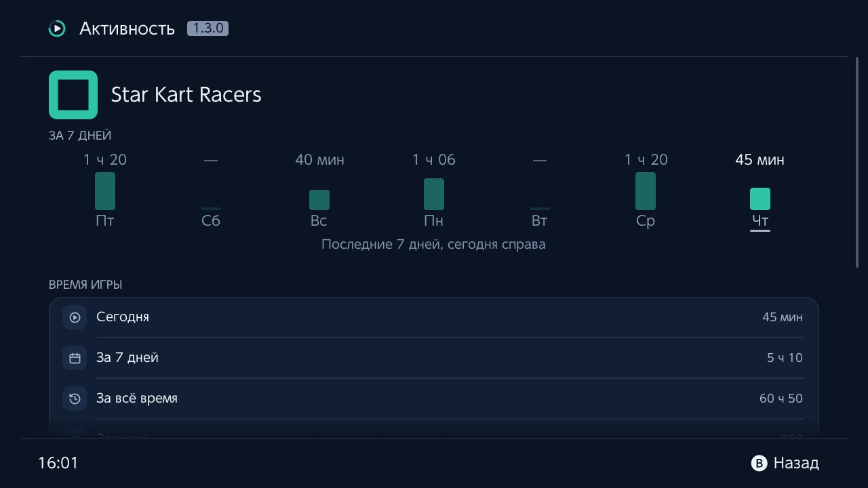Select the Friday (Пт) playtime bar
The image size is (868, 488).
pyautogui.click(x=105, y=191)
